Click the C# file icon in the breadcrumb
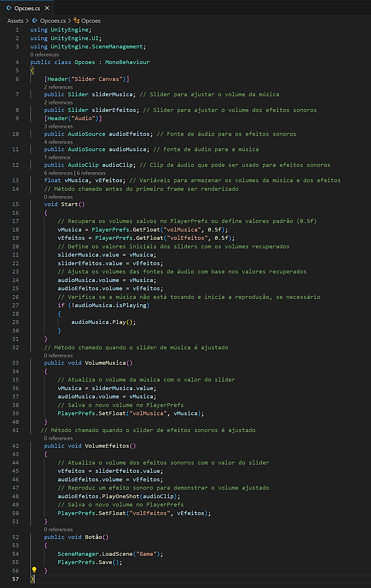This screenshot has height=588, width=371. click(x=35, y=21)
